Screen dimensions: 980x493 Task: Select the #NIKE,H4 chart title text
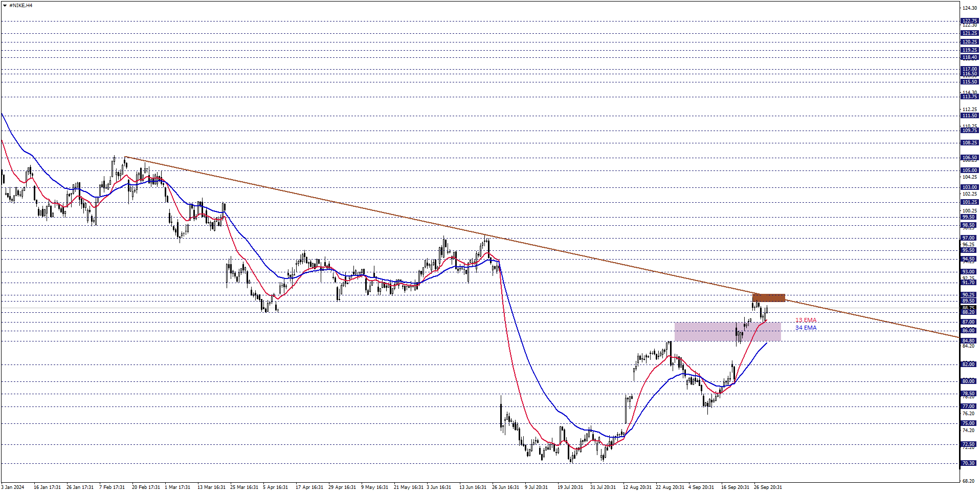click(x=21, y=6)
